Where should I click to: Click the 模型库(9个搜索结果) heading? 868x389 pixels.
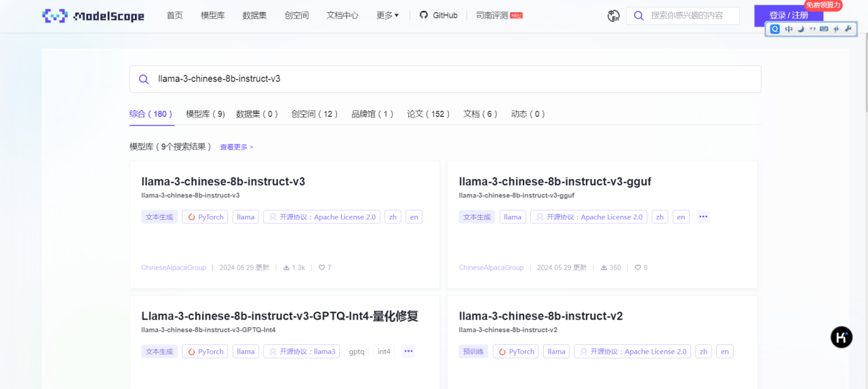[170, 147]
